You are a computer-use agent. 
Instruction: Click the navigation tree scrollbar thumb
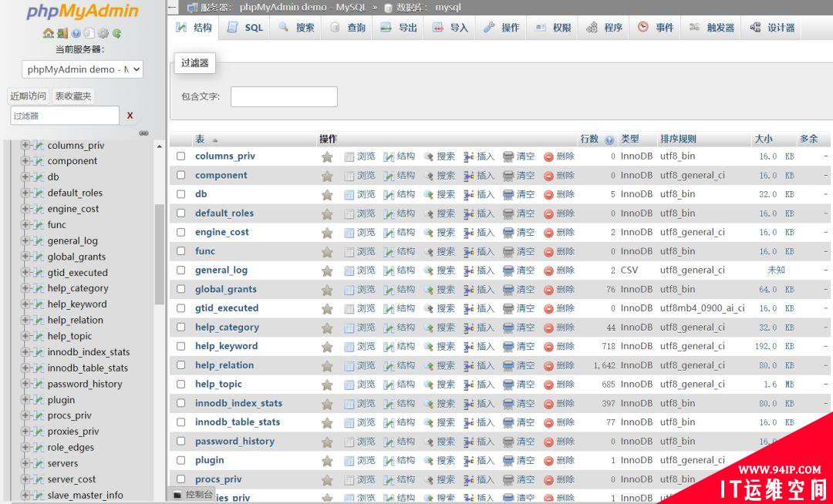(160, 254)
